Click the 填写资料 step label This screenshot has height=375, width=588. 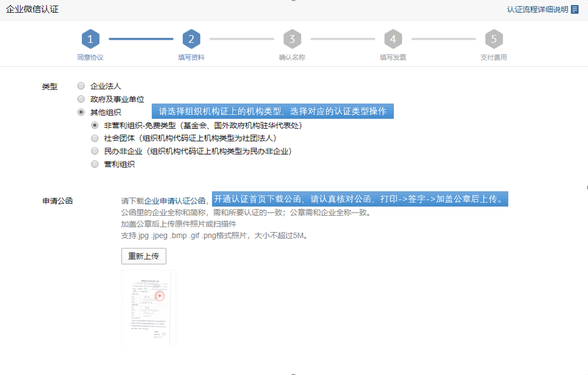[x=191, y=58]
